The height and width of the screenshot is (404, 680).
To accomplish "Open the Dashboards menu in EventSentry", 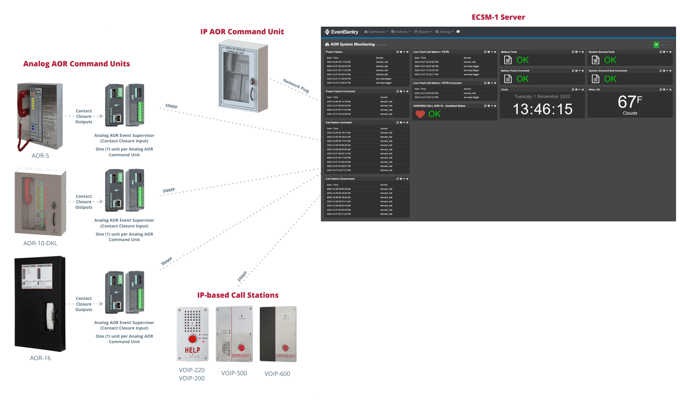I will pyautogui.click(x=376, y=32).
